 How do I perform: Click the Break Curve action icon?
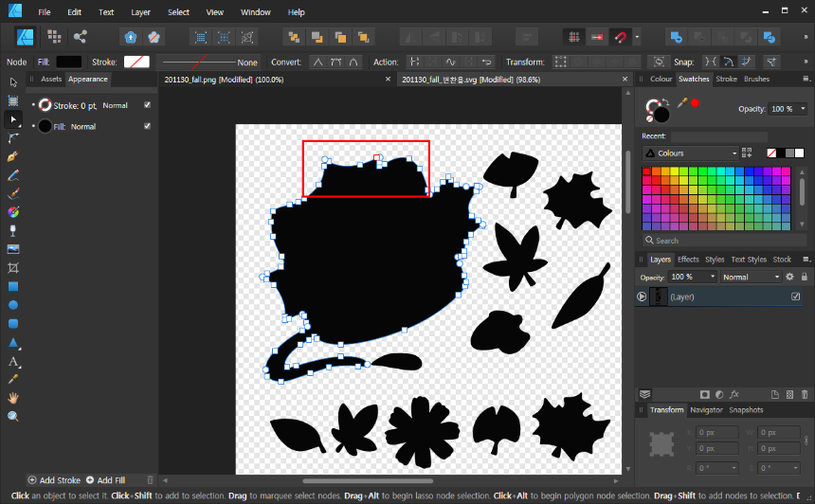(414, 62)
